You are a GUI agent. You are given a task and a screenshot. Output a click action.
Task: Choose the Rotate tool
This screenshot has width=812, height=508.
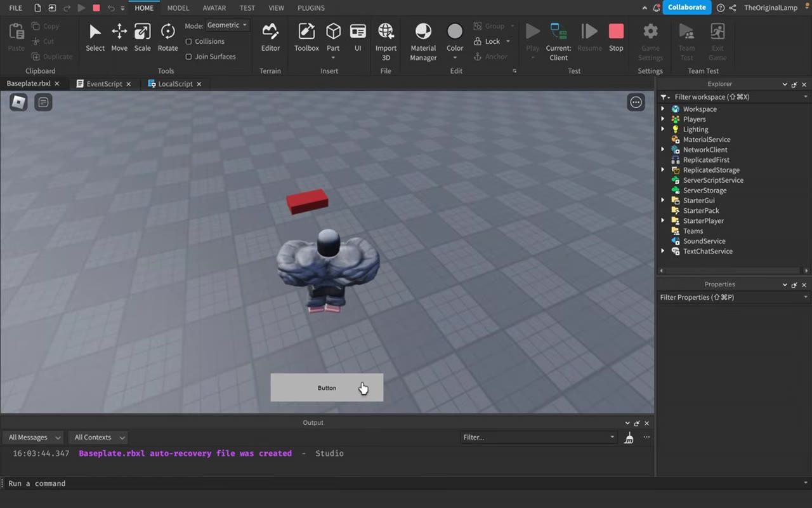pyautogui.click(x=167, y=38)
